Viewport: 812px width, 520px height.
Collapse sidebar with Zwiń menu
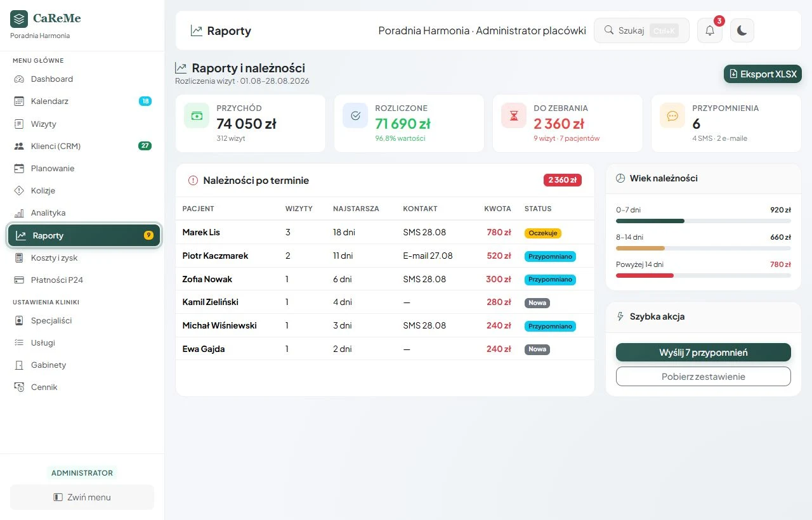point(82,497)
